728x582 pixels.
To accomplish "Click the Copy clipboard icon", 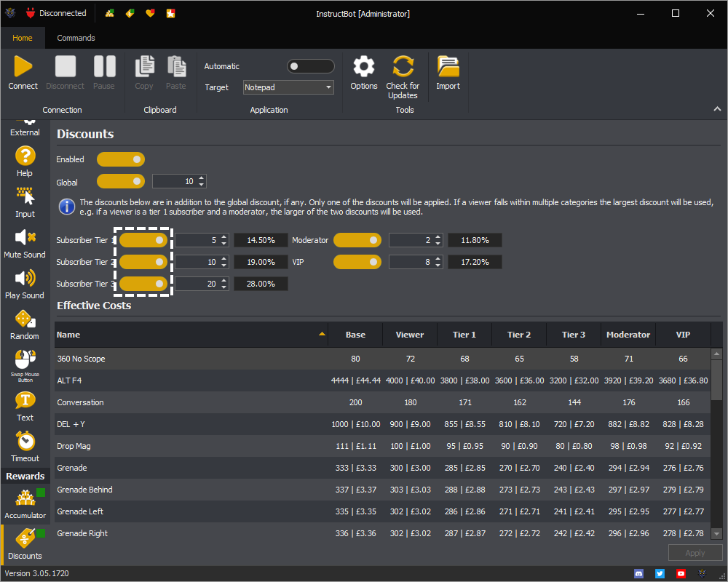I will tap(144, 66).
